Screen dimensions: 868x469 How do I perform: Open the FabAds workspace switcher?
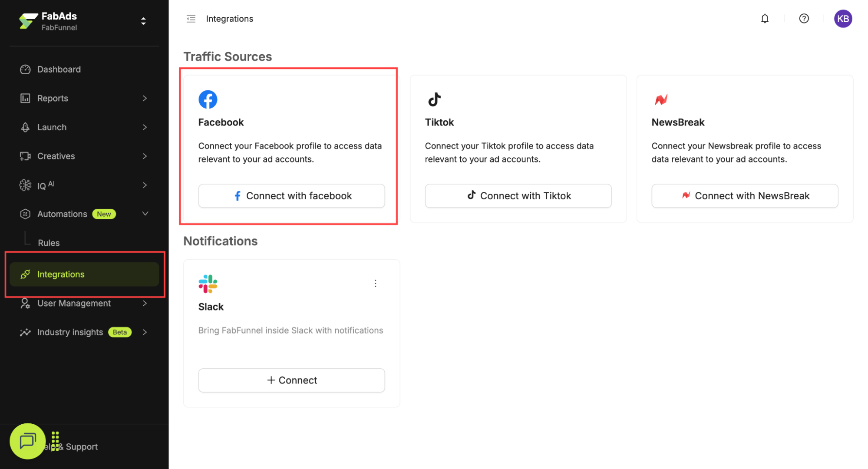coord(143,21)
